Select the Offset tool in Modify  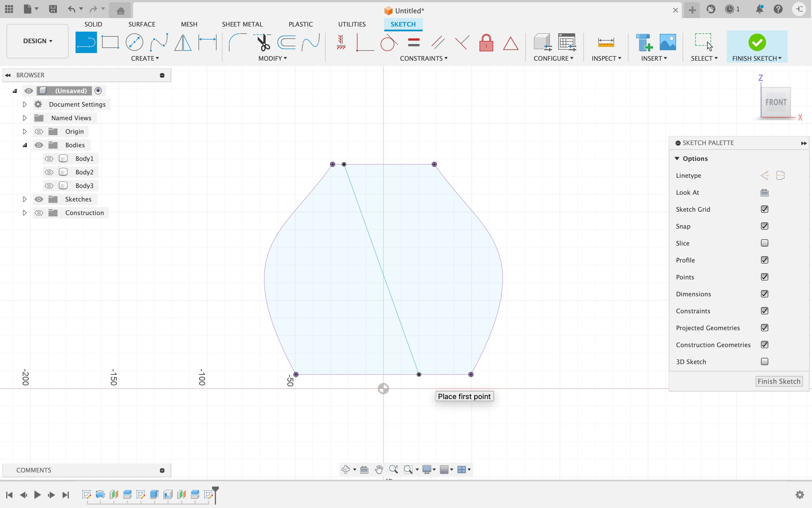pos(286,42)
